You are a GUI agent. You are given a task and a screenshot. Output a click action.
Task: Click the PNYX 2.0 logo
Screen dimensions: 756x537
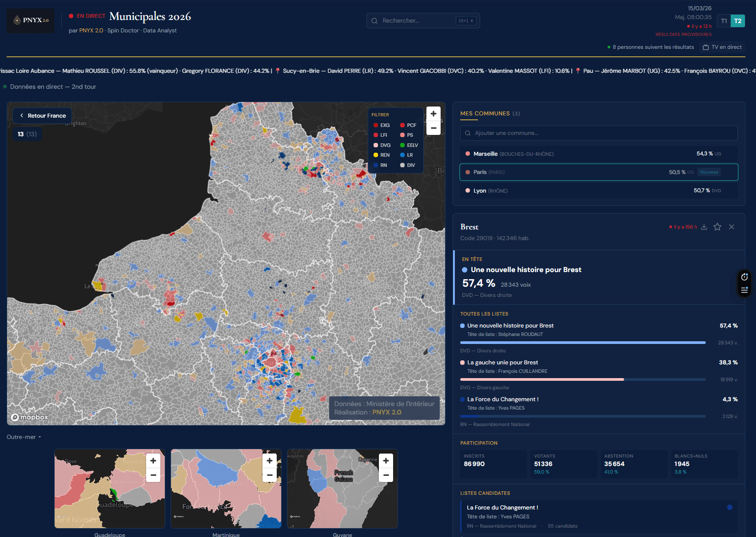[30, 21]
